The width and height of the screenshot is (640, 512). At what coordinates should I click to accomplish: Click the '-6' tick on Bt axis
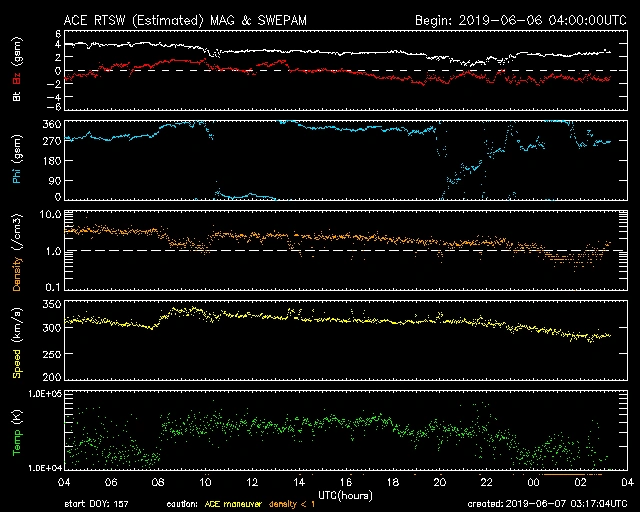pyautogui.click(x=55, y=107)
